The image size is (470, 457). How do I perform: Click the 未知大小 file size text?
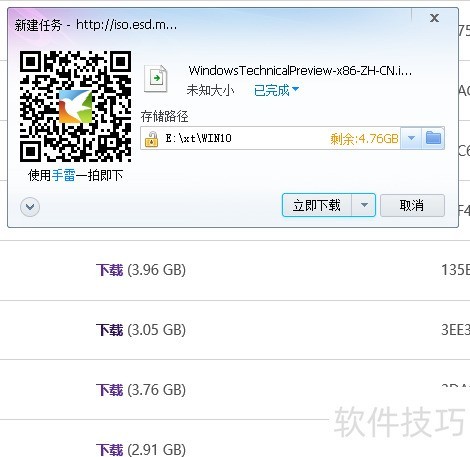tap(210, 90)
